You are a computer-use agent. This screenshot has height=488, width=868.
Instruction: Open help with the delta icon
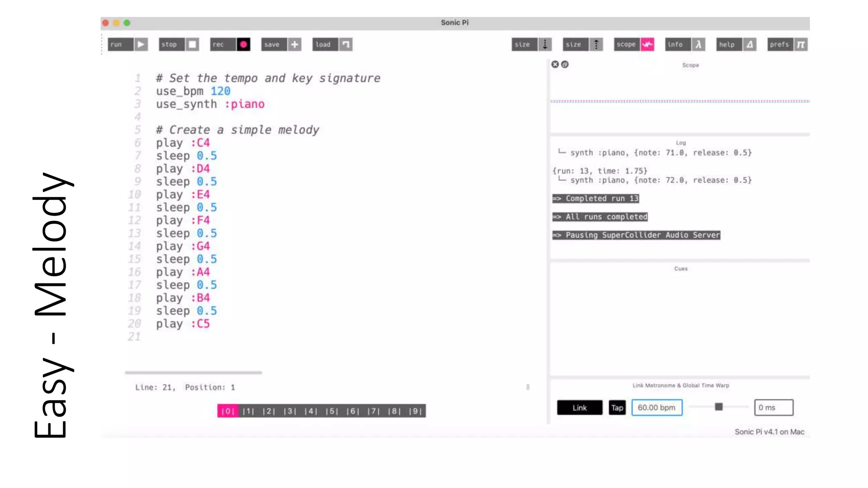coord(749,44)
